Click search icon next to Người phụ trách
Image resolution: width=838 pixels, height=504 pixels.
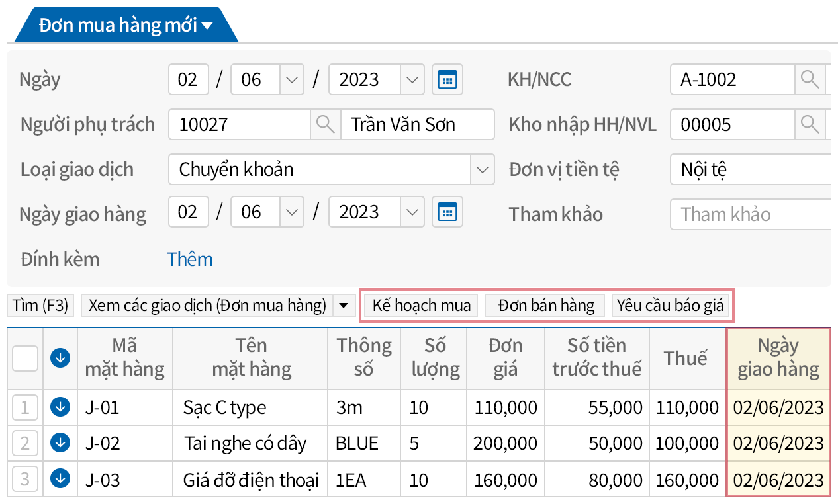click(325, 124)
